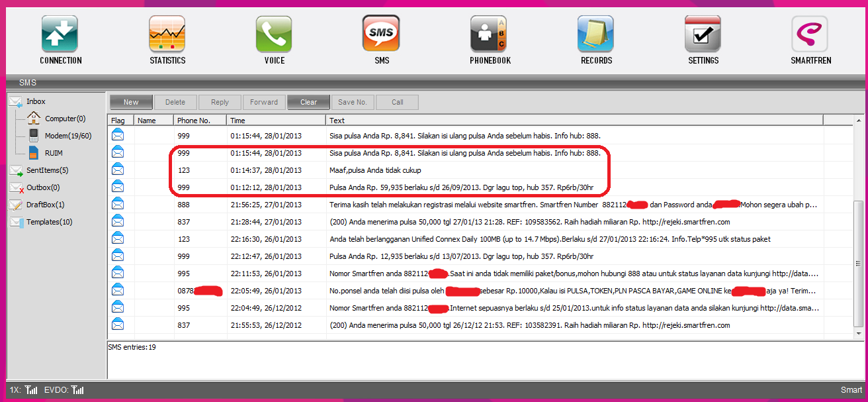Select Computer(0) folder
The height and width of the screenshot is (402, 868).
tap(65, 119)
